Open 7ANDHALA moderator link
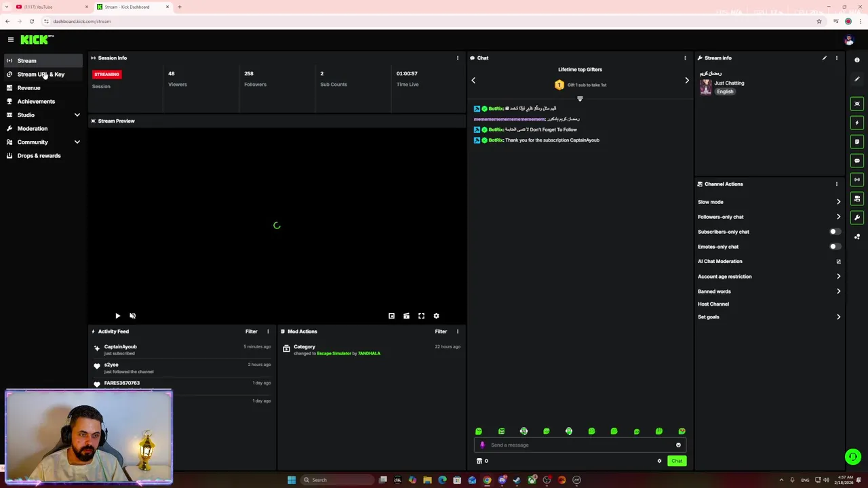868x488 pixels. click(x=369, y=354)
